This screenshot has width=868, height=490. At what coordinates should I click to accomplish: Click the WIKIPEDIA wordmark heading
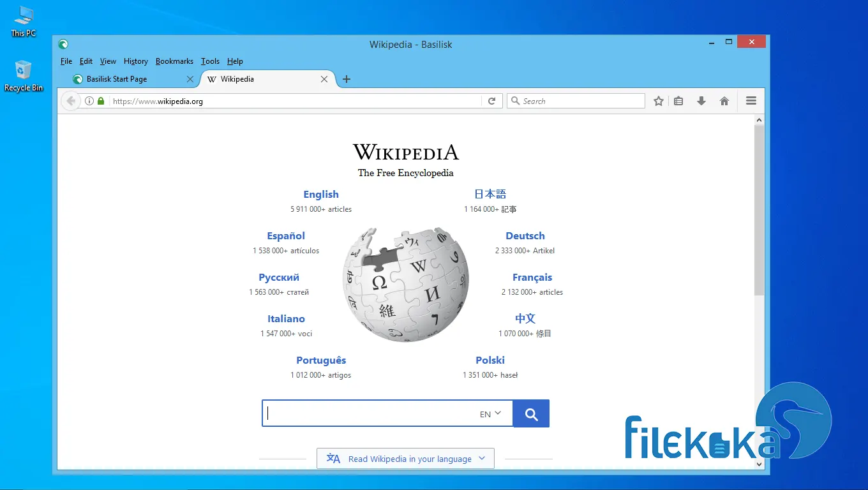(406, 152)
